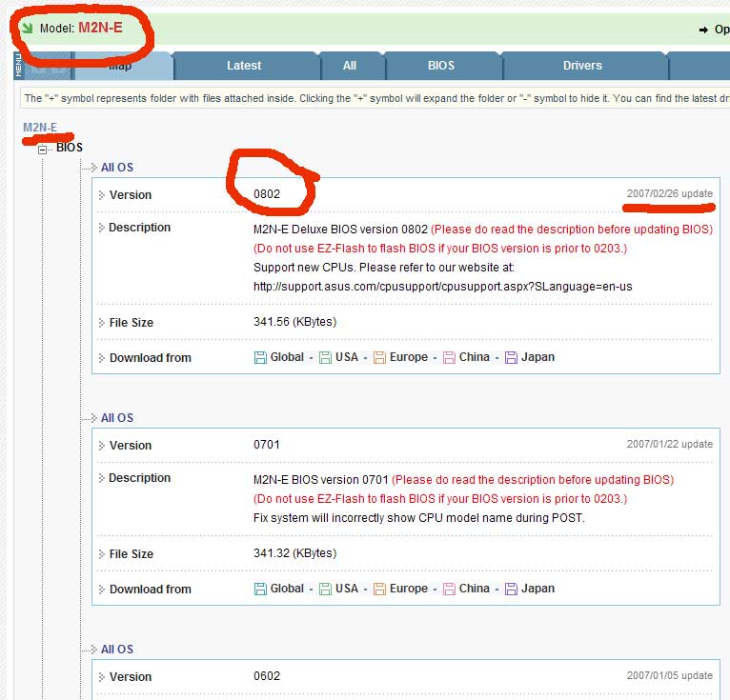Click the China download icon for version 0701
This screenshot has width=730, height=700.
[x=449, y=589]
